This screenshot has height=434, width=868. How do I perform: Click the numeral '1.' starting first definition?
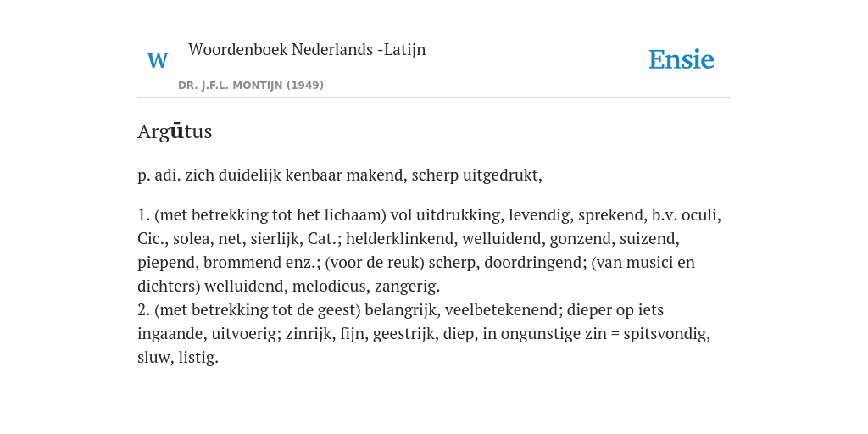coord(143,214)
